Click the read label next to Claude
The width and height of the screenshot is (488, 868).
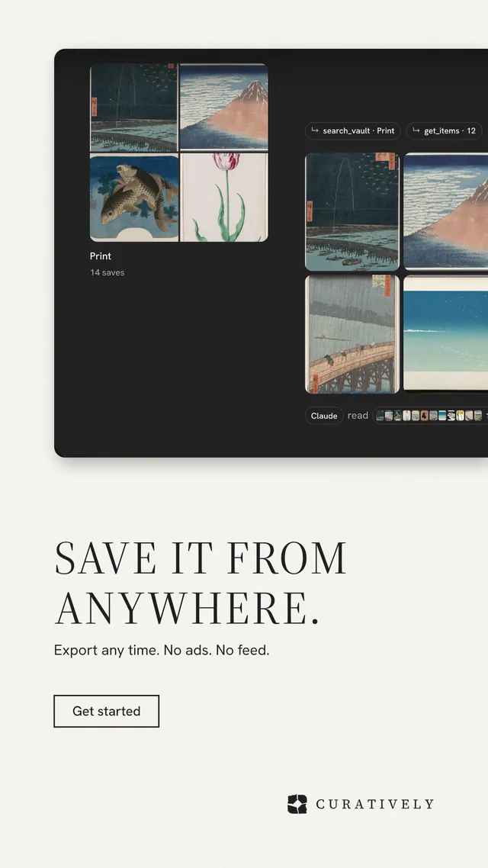click(358, 415)
